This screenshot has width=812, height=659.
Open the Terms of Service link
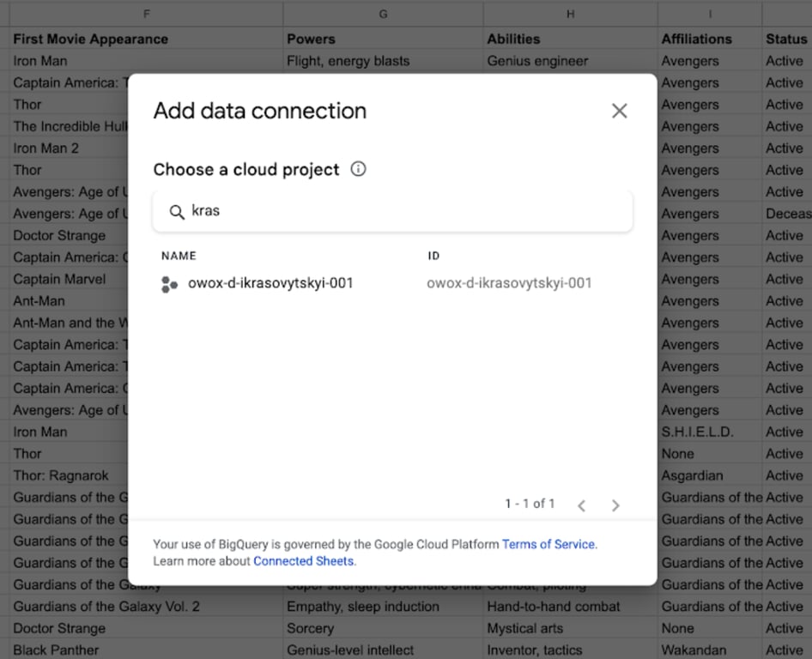pos(548,544)
